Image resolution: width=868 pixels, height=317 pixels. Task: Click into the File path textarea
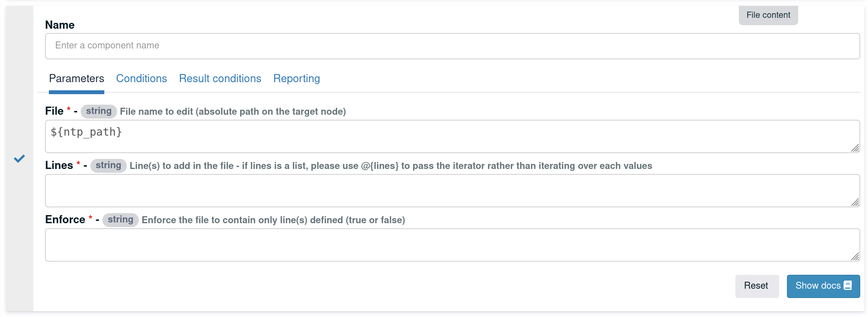click(x=452, y=136)
